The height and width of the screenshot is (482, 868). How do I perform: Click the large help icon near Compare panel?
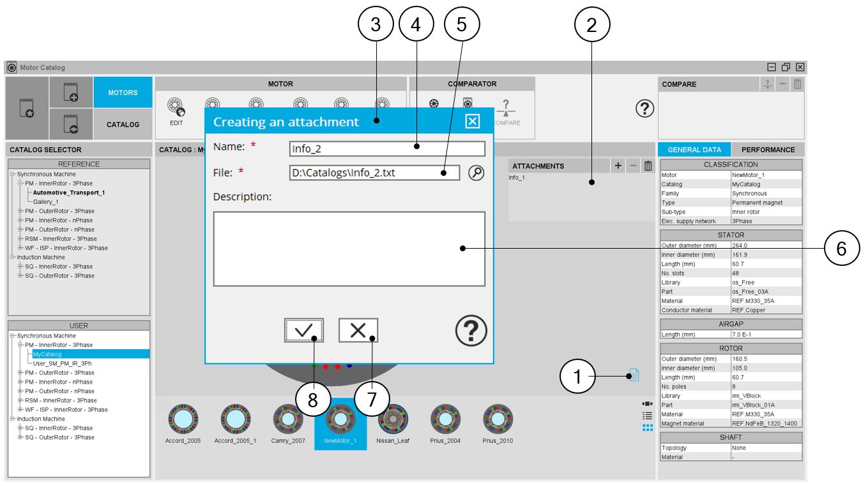coord(645,109)
